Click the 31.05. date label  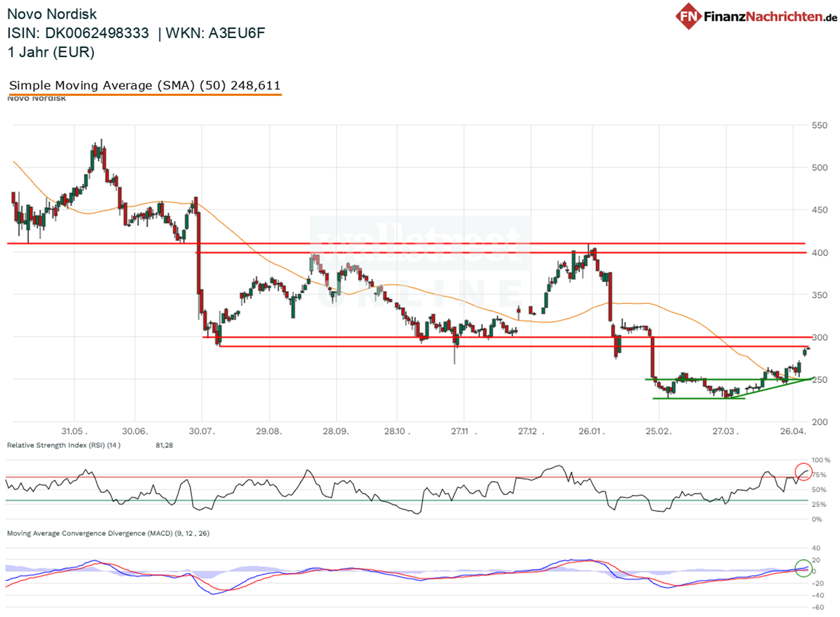pos(73,431)
